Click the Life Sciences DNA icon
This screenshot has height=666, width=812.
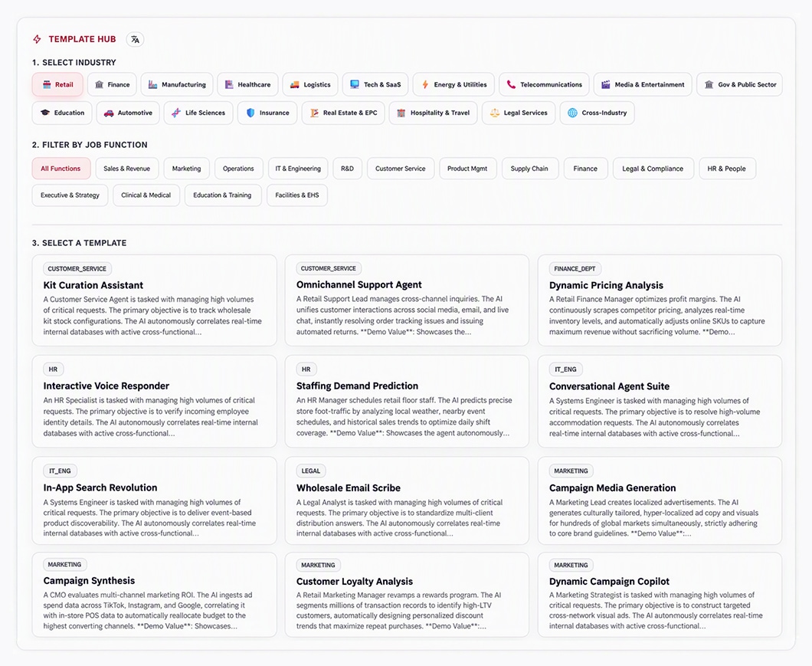point(176,113)
